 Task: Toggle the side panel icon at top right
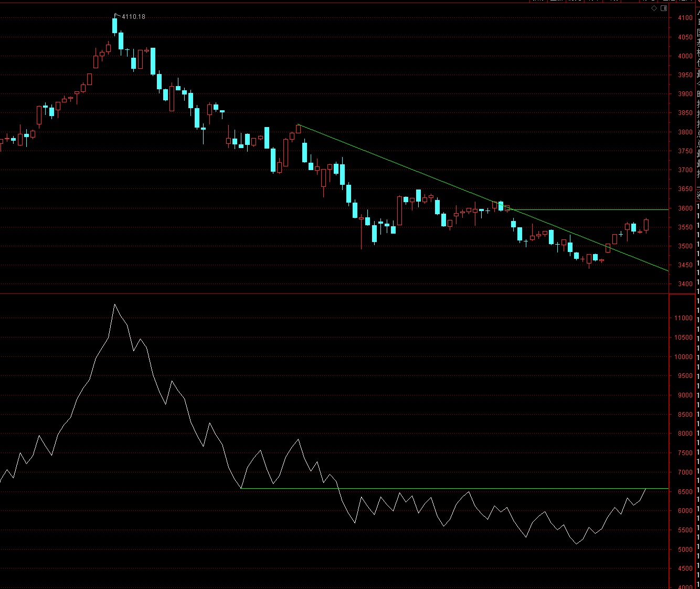pos(664,8)
